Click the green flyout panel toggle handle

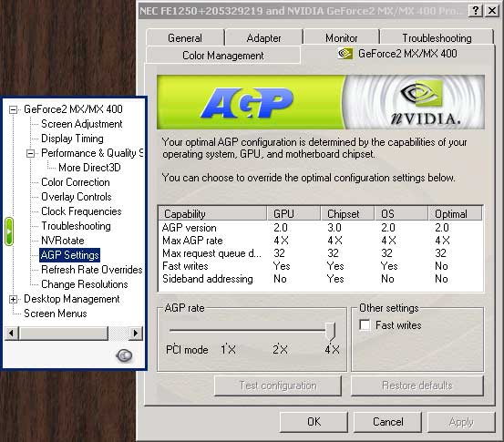[x=9, y=231]
